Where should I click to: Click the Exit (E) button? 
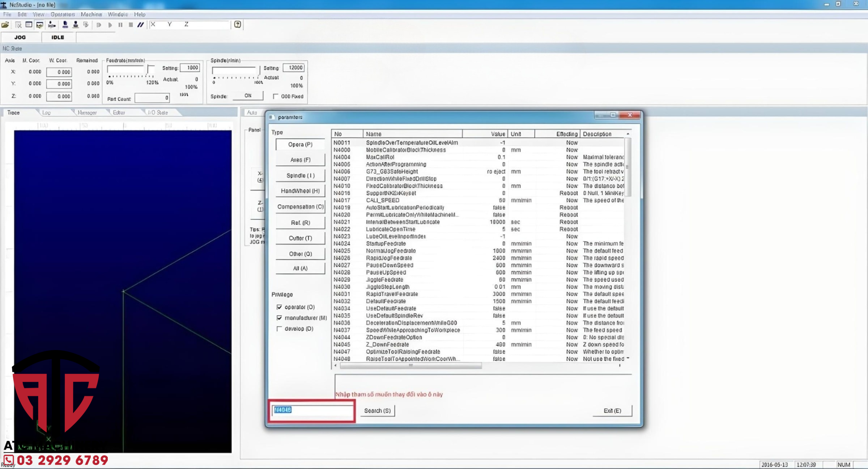(x=612, y=410)
